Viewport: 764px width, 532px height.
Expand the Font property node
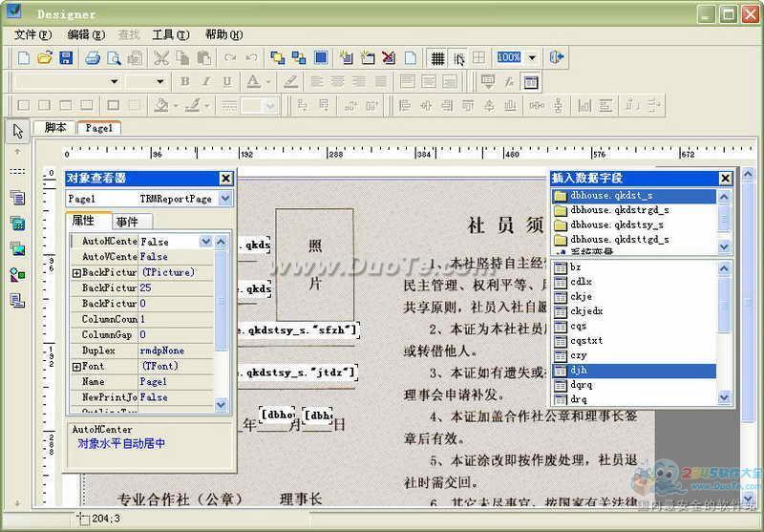pos(76,366)
